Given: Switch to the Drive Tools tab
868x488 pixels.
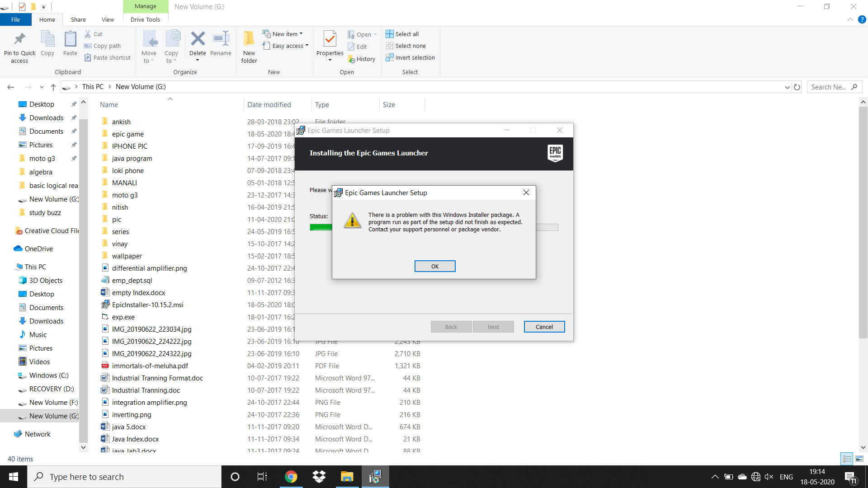Looking at the screenshot, I should 145,19.
